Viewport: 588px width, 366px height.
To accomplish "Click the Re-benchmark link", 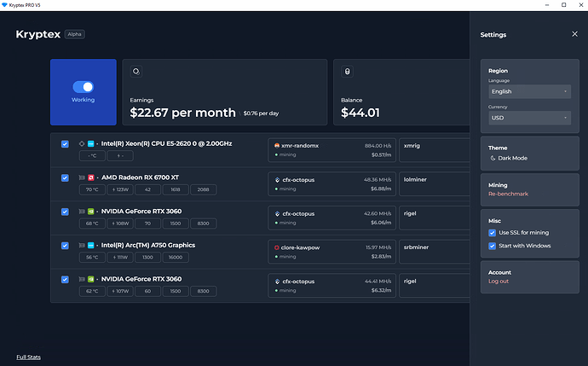I will click(x=508, y=194).
